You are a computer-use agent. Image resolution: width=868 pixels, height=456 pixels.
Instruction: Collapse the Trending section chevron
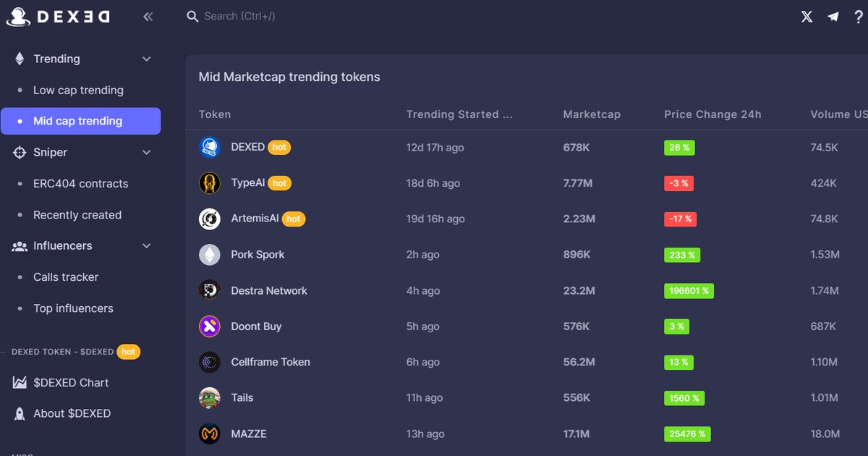pos(147,59)
